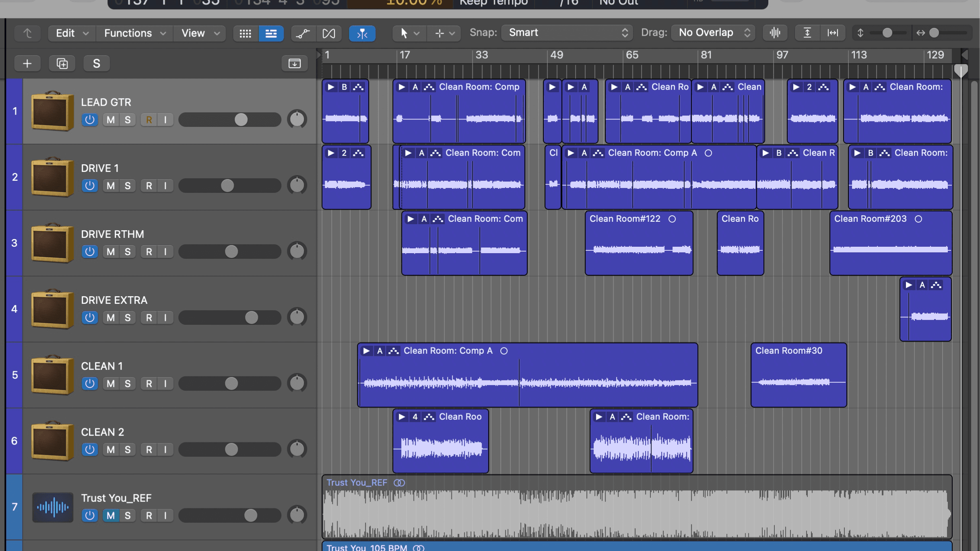Record-enable the DRIVE RTHM track

click(149, 252)
